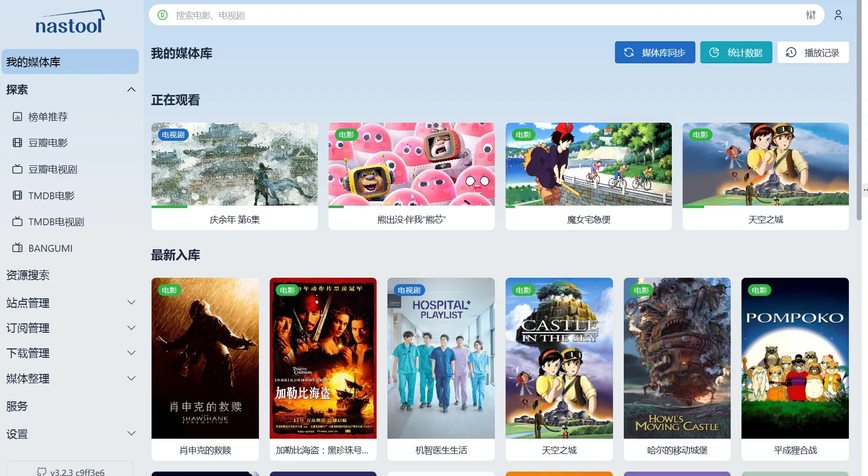Click the 豆瓣电视剧 TV icon
868x476 pixels.
pyautogui.click(x=17, y=169)
